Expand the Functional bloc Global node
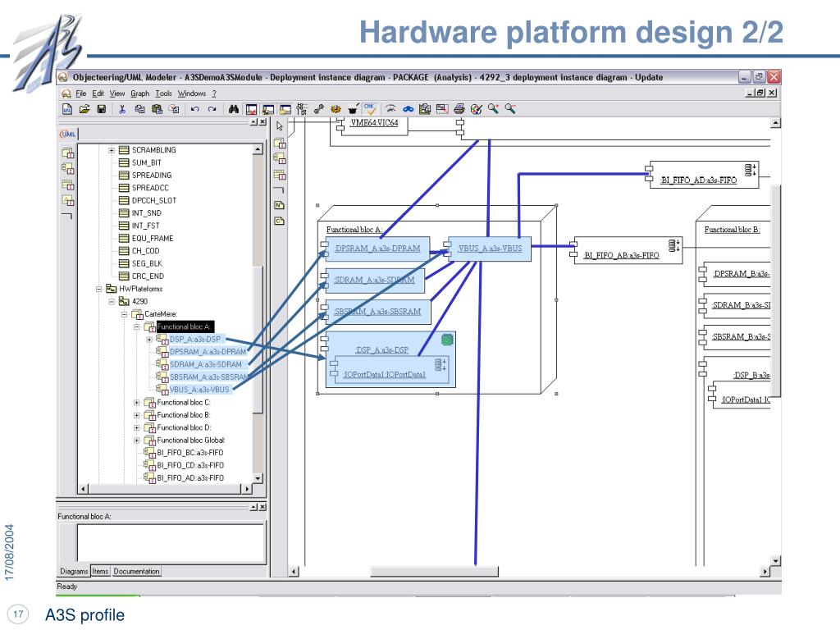840x630 pixels. [x=137, y=441]
